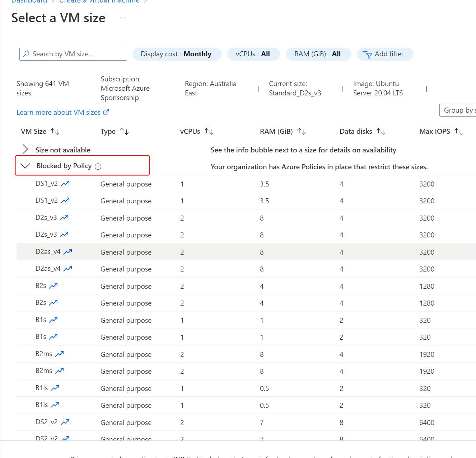
Task: Click the Add filter button
Action: pos(385,54)
